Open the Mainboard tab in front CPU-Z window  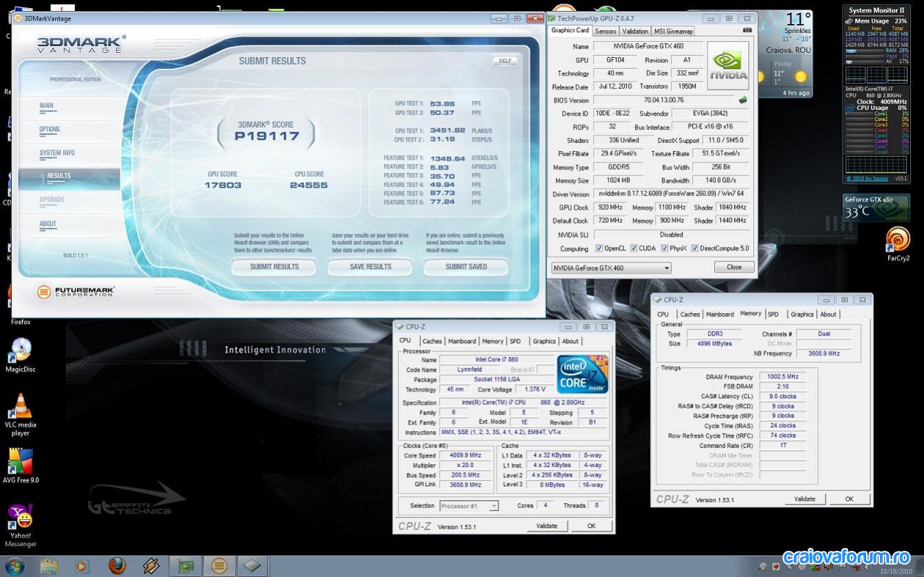462,341
